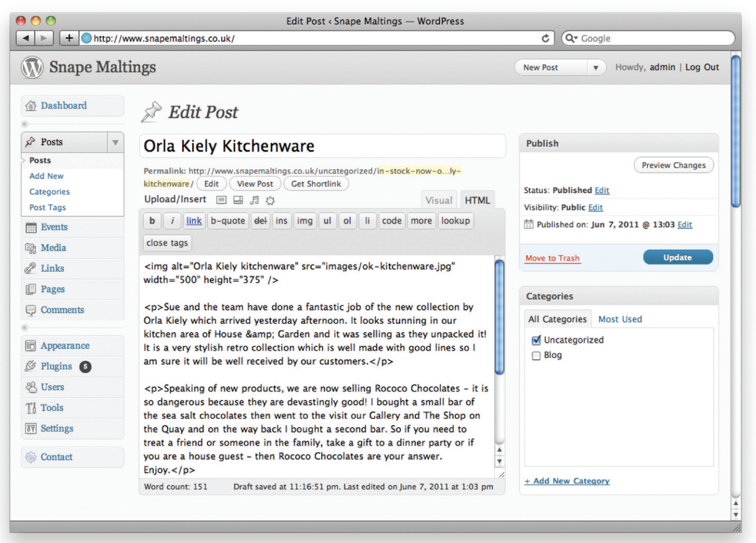Viewport: 756px width, 543px height.
Task: Click the Tools icon in sidebar
Action: [x=31, y=408]
